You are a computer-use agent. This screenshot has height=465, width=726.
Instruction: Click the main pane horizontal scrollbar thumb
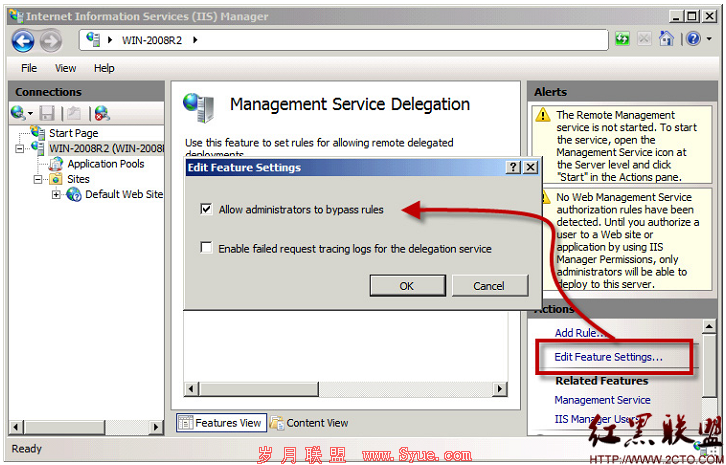[258, 389]
